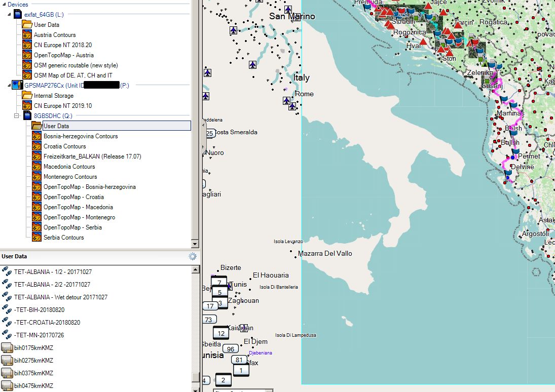Click the map icon beside Austria Contours

(x=27, y=35)
